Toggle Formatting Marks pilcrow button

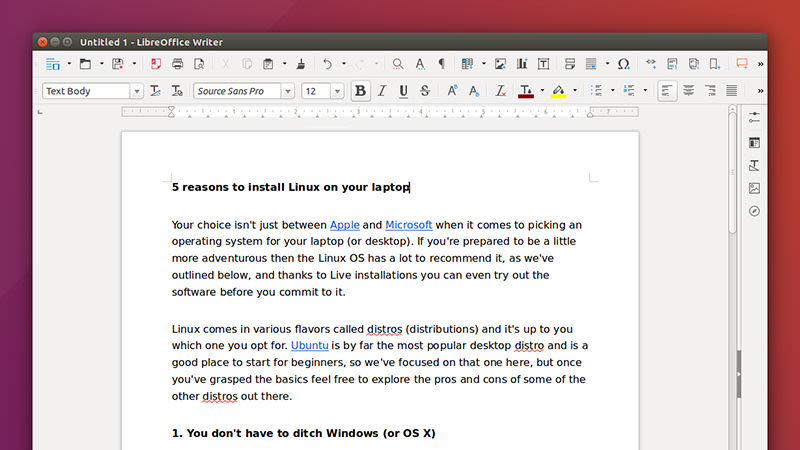441,64
